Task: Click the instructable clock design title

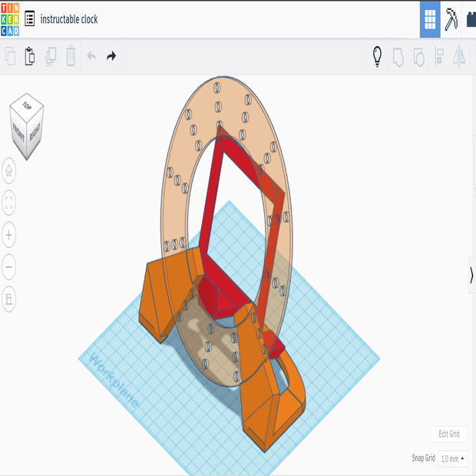Action: [x=69, y=19]
